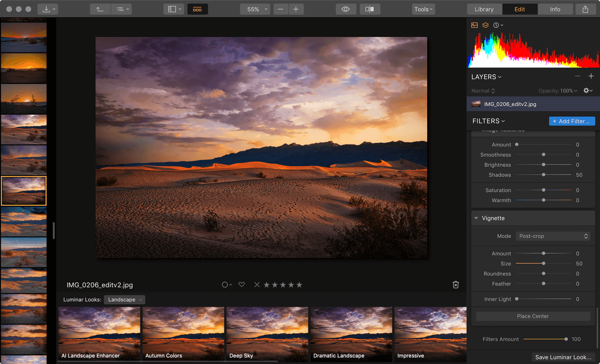
Task: Open the Vignette Mode Post-crop dropdown
Action: tap(553, 236)
